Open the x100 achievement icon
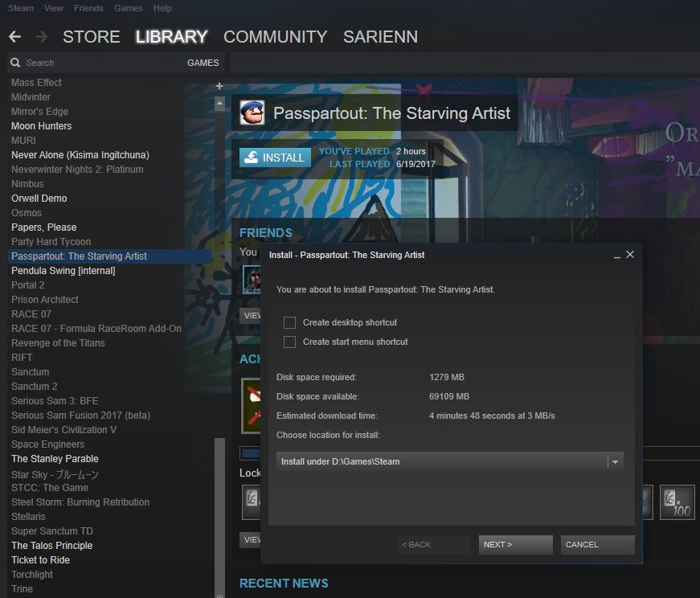The height and width of the screenshot is (598, 700). (x=677, y=502)
